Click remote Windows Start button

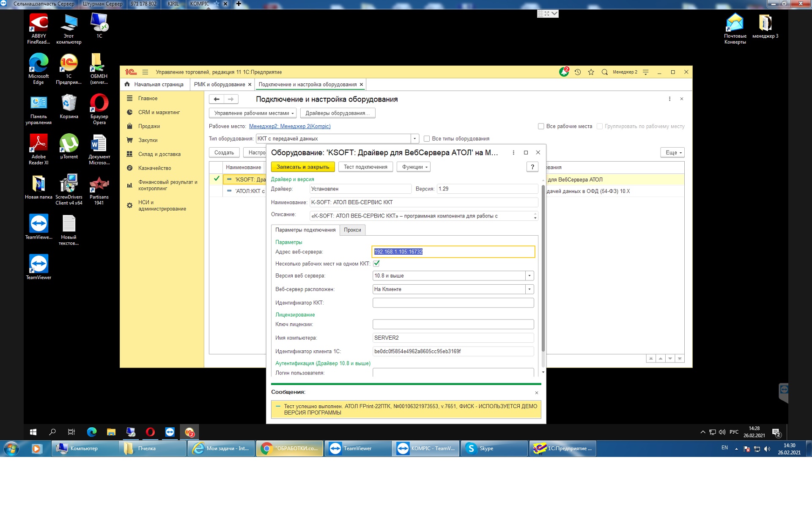click(x=33, y=432)
